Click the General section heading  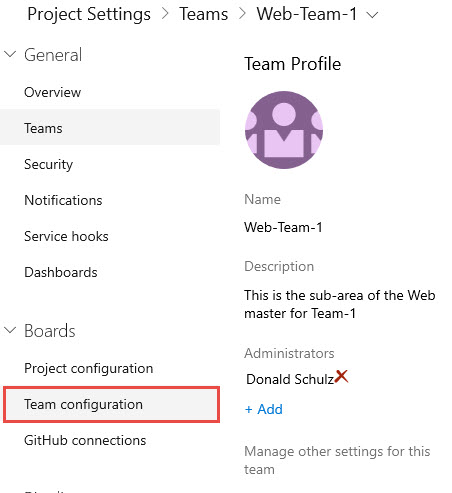point(53,55)
